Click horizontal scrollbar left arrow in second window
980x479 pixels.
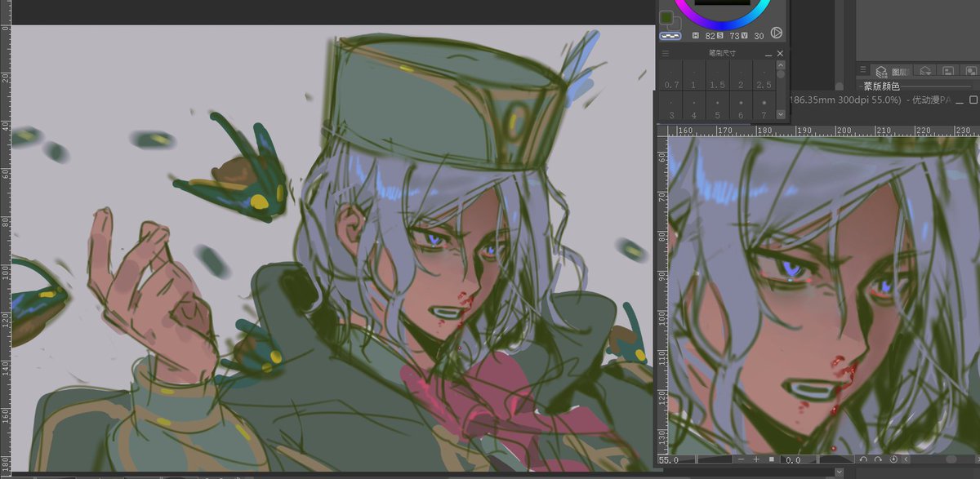pyautogui.click(x=906, y=459)
